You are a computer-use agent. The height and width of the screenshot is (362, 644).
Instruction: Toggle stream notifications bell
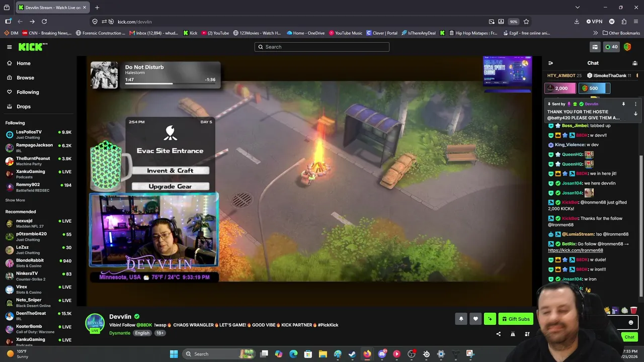pos(461,319)
